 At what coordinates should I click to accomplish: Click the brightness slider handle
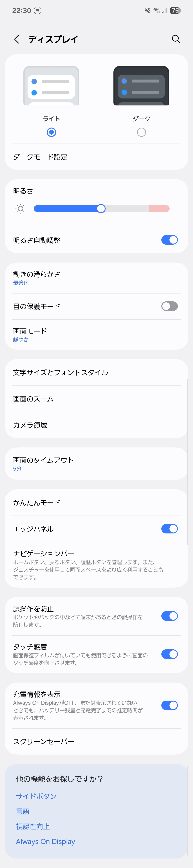click(x=101, y=209)
